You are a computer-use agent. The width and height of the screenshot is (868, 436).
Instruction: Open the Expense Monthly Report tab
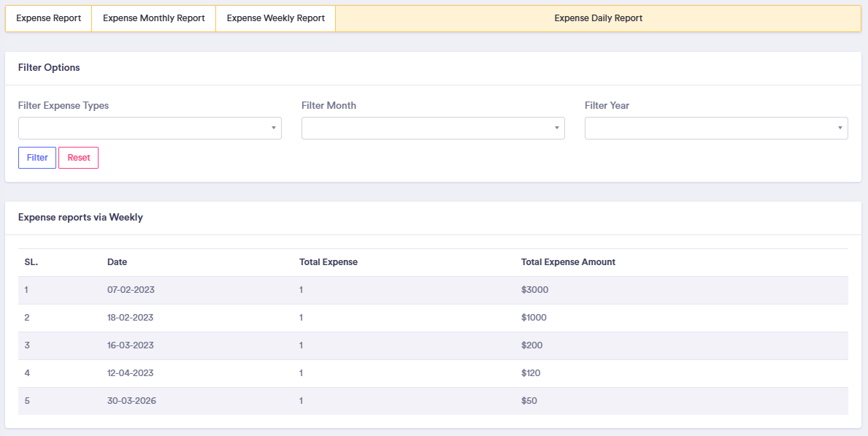pos(153,18)
